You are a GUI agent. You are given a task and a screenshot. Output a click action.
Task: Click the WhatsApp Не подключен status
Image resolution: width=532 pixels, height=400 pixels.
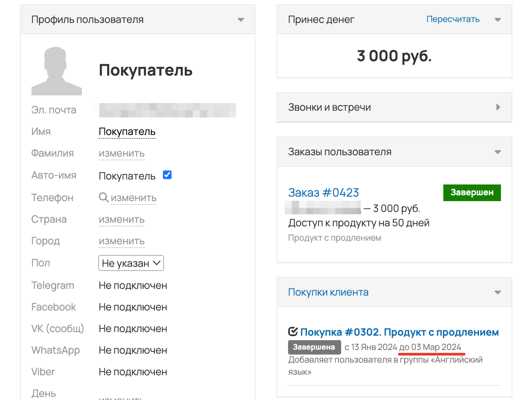(133, 351)
